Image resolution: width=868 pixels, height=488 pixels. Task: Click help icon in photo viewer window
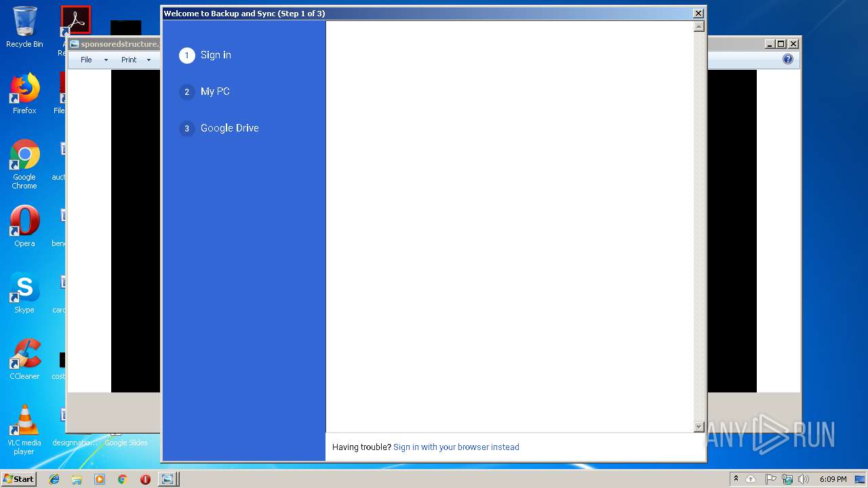click(787, 59)
